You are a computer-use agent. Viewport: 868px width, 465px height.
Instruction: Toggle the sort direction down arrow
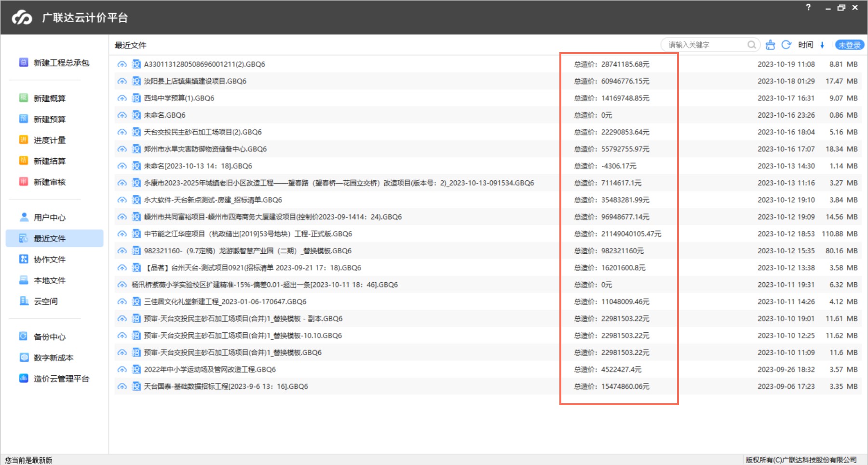[x=822, y=45]
